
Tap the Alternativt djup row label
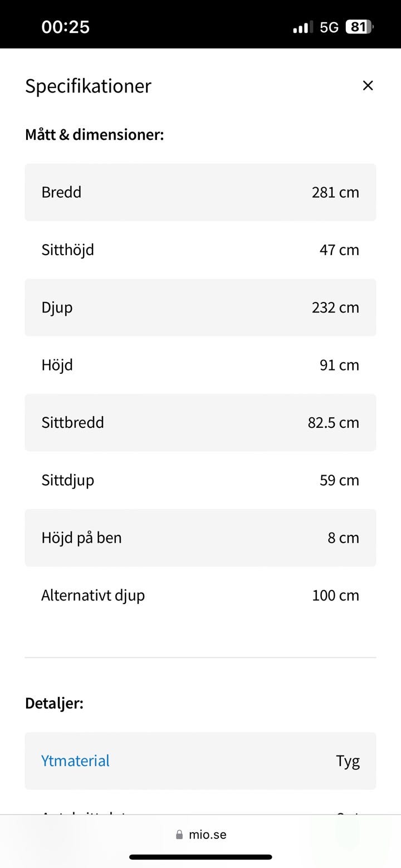pos(93,595)
